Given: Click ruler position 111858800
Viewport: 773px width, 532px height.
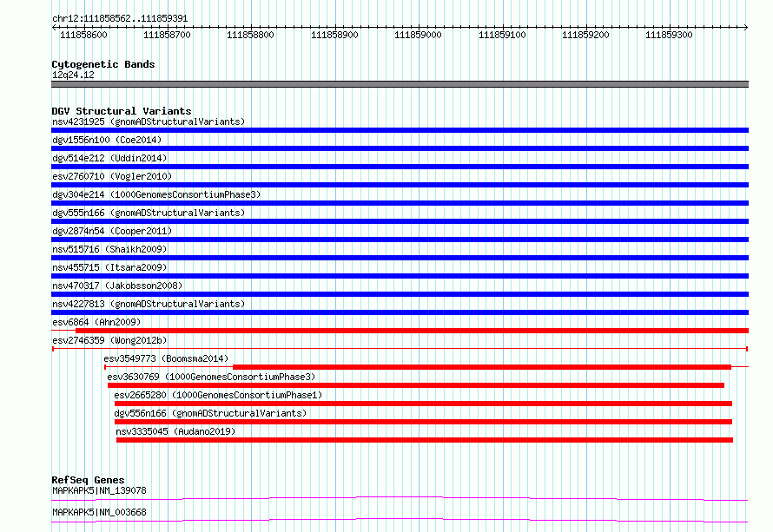Looking at the screenshot, I should [x=250, y=35].
